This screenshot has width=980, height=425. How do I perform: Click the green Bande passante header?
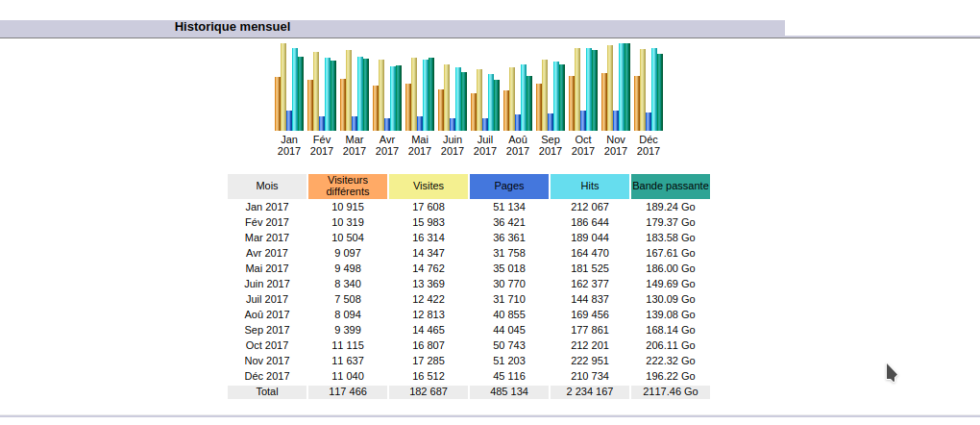coord(671,187)
